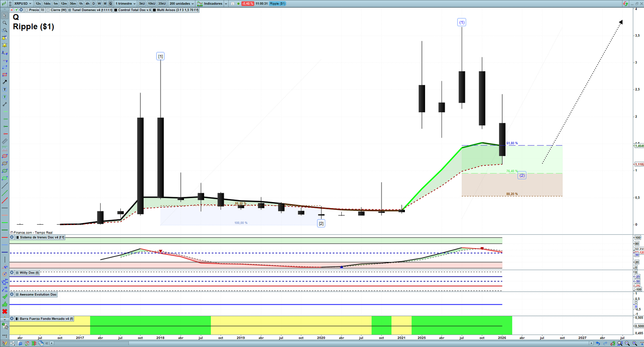Select the quarterly Q timeframe button
Screen dimensions: 644x347
111,4
